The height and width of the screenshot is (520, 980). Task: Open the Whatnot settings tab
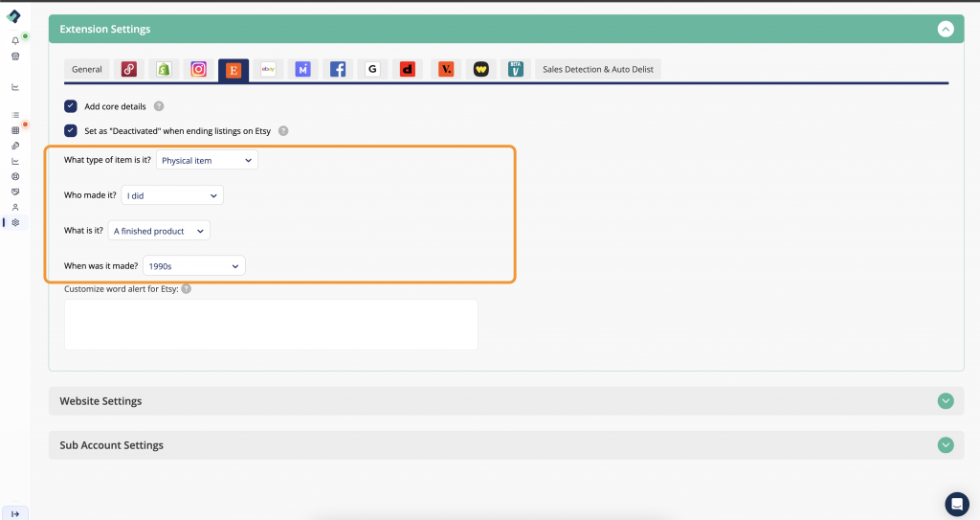pyautogui.click(x=480, y=70)
